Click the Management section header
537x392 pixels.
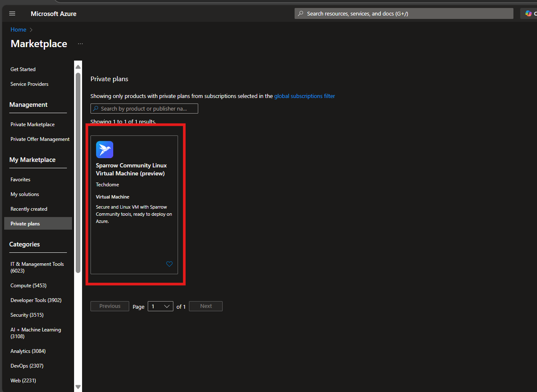click(x=29, y=105)
